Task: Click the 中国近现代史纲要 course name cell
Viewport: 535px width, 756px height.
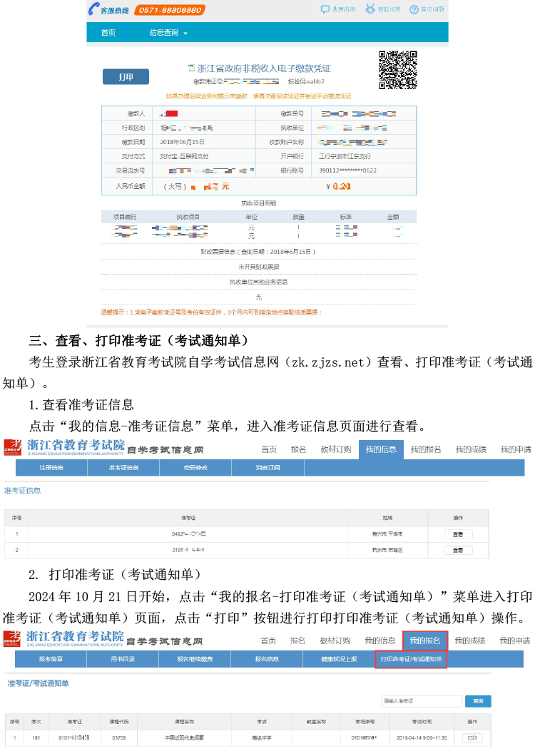Action: pos(184,738)
